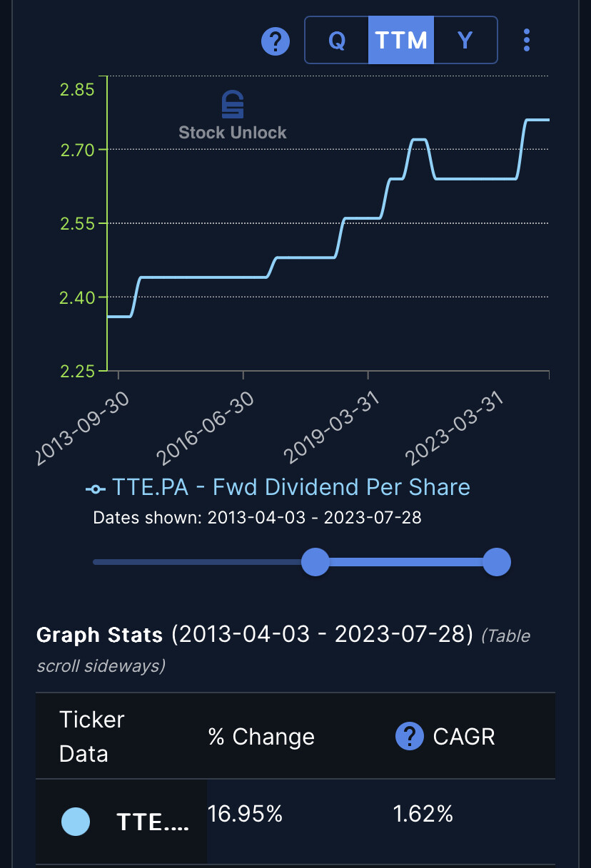Click the left date range slider handle
The image size is (591, 868).
(315, 562)
